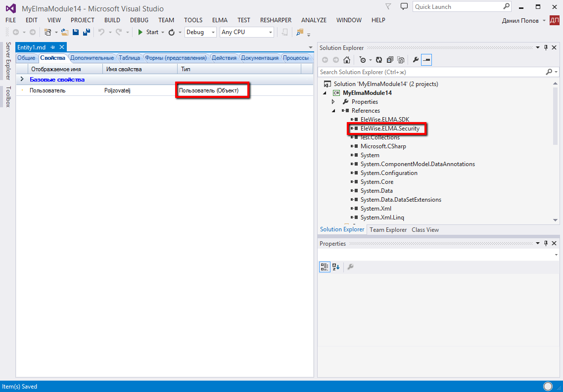Open the Any CPU platform dropdown
563x392 pixels.
246,32
